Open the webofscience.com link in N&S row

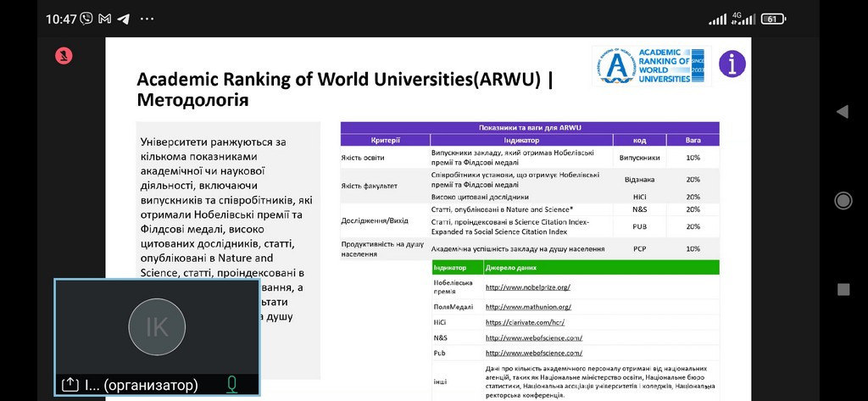coord(534,338)
